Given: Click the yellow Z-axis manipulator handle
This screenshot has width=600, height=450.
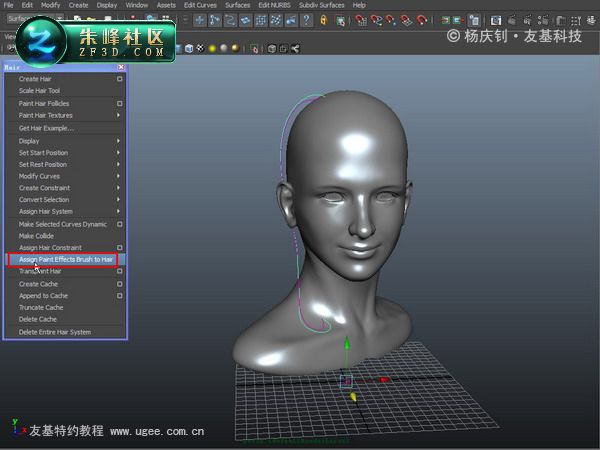Looking at the screenshot, I should tap(353, 397).
